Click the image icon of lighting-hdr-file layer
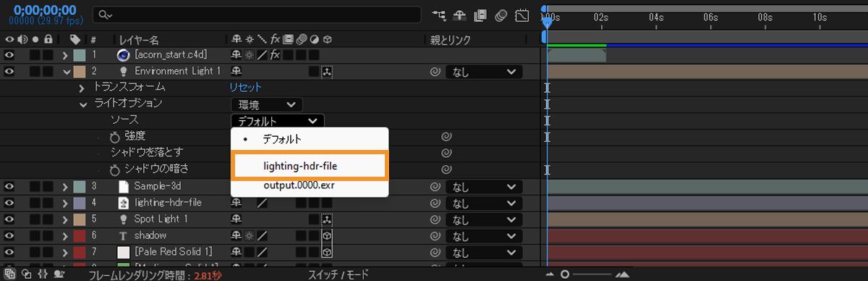The height and width of the screenshot is (281, 868). click(123, 203)
